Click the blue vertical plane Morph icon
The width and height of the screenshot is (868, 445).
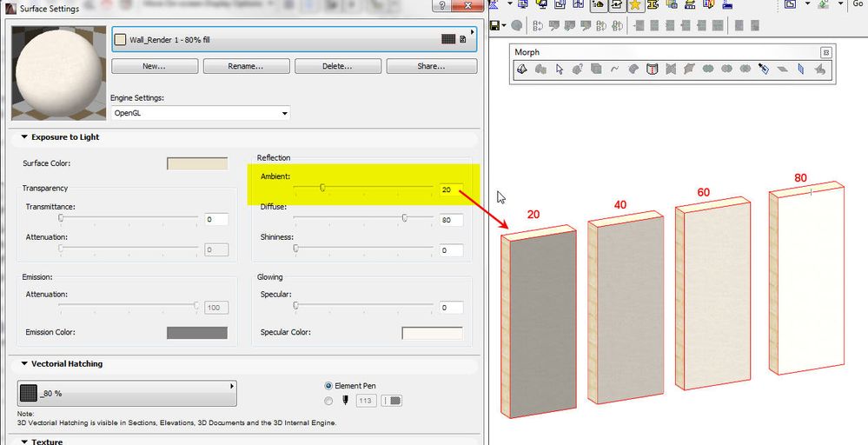click(801, 70)
